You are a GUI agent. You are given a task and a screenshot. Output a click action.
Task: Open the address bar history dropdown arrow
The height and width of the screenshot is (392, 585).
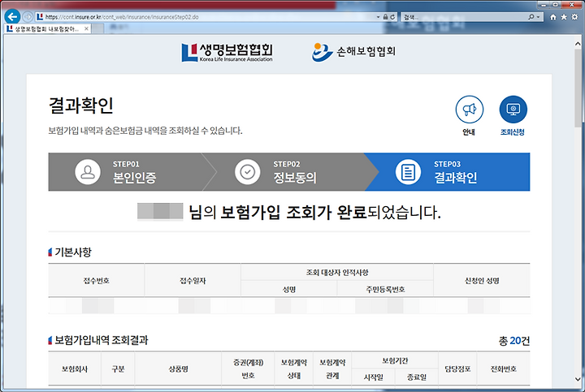click(379, 17)
